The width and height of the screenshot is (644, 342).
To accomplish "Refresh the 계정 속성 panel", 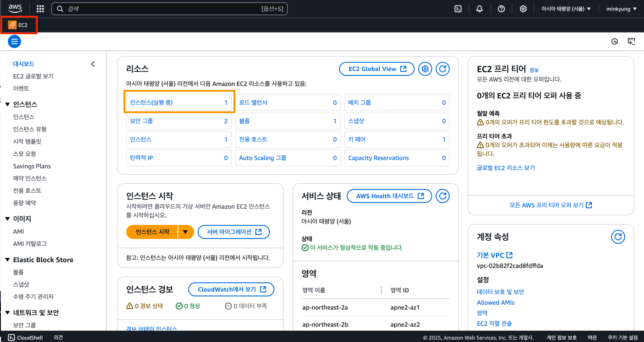I will (618, 237).
